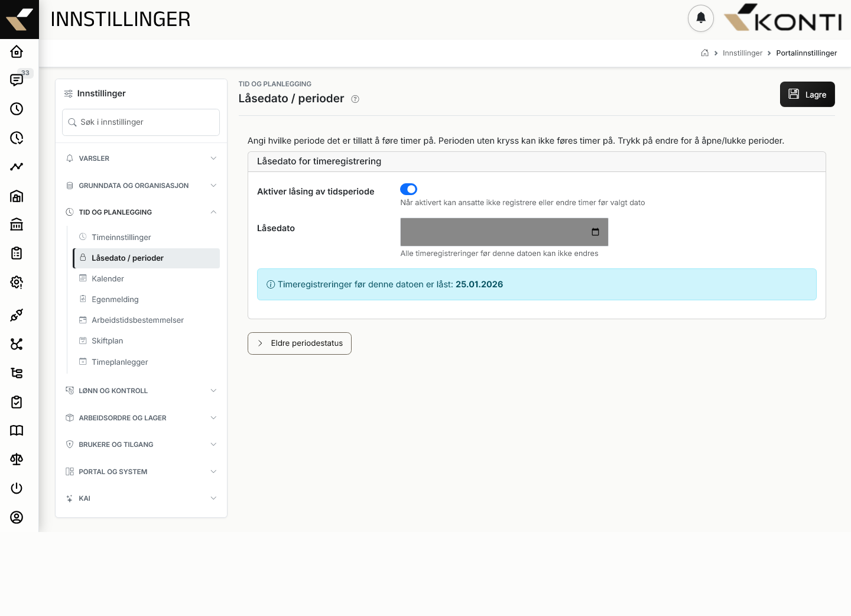This screenshot has height=616, width=851.
Task: Click the Lagre button
Action: click(x=807, y=95)
